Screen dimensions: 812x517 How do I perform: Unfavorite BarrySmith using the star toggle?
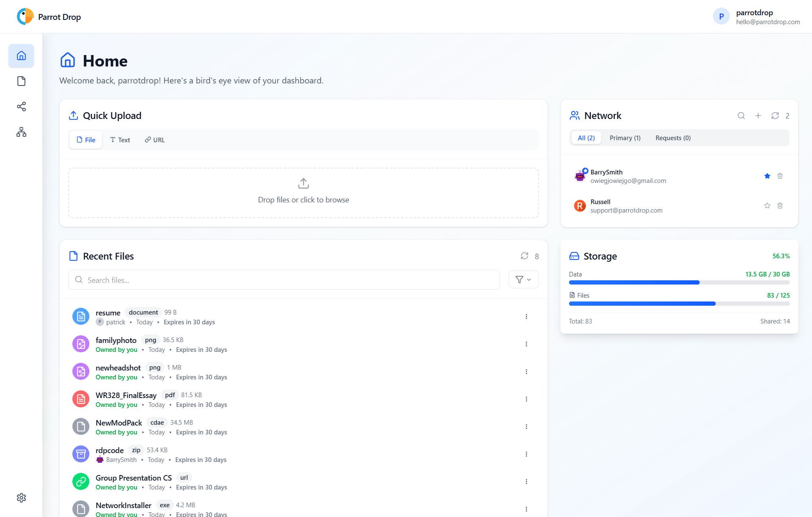(x=767, y=176)
